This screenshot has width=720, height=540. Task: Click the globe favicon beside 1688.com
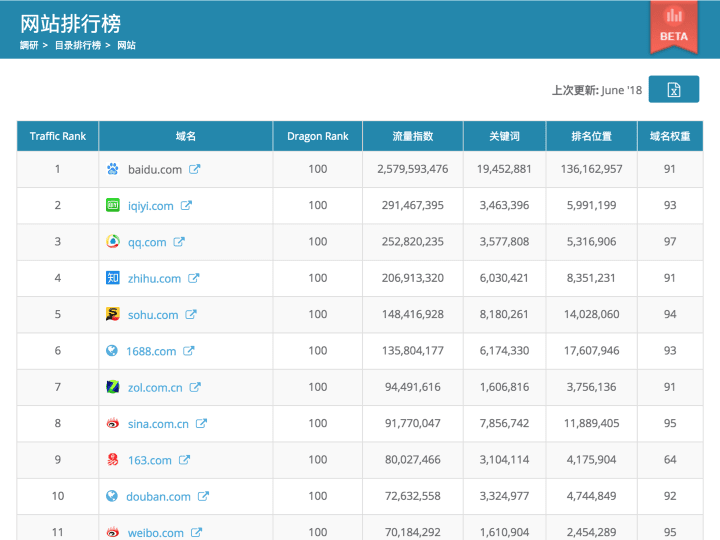[x=112, y=350]
